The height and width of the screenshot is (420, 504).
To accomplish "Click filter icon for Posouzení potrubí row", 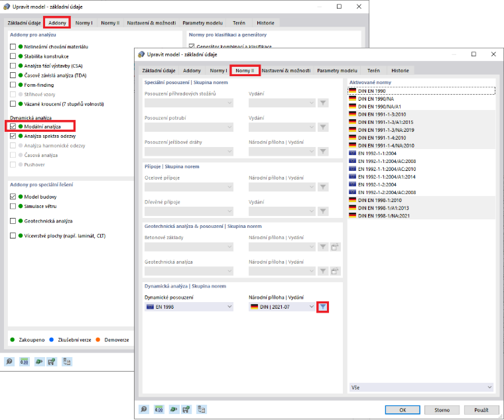I will click(x=323, y=127).
